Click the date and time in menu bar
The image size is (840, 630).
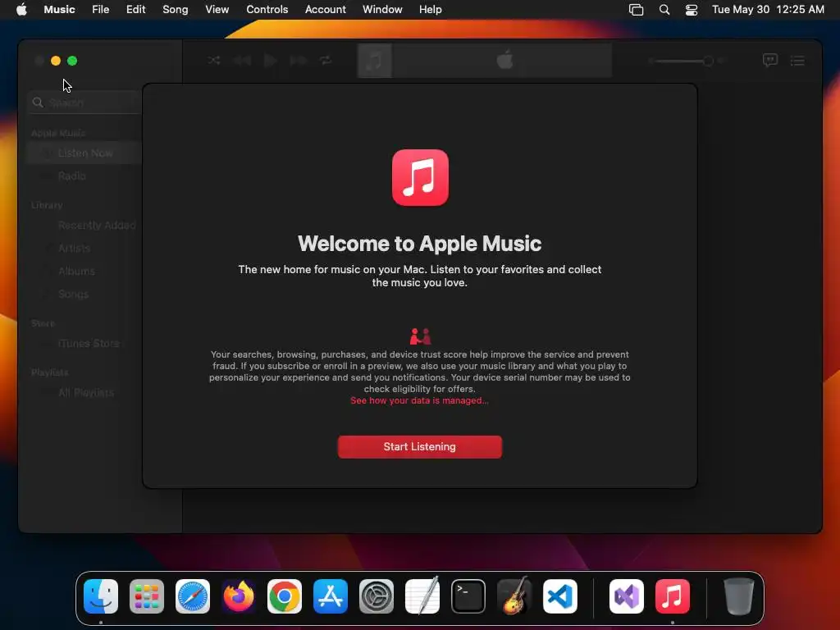(x=768, y=10)
